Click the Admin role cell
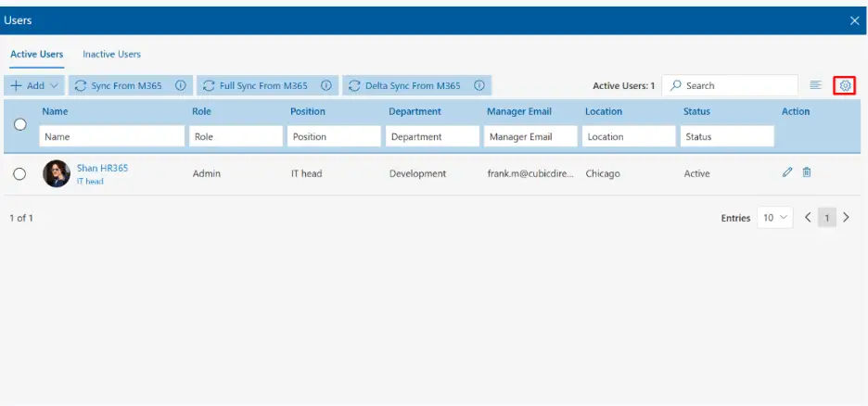The height and width of the screenshot is (406, 868). [x=207, y=173]
